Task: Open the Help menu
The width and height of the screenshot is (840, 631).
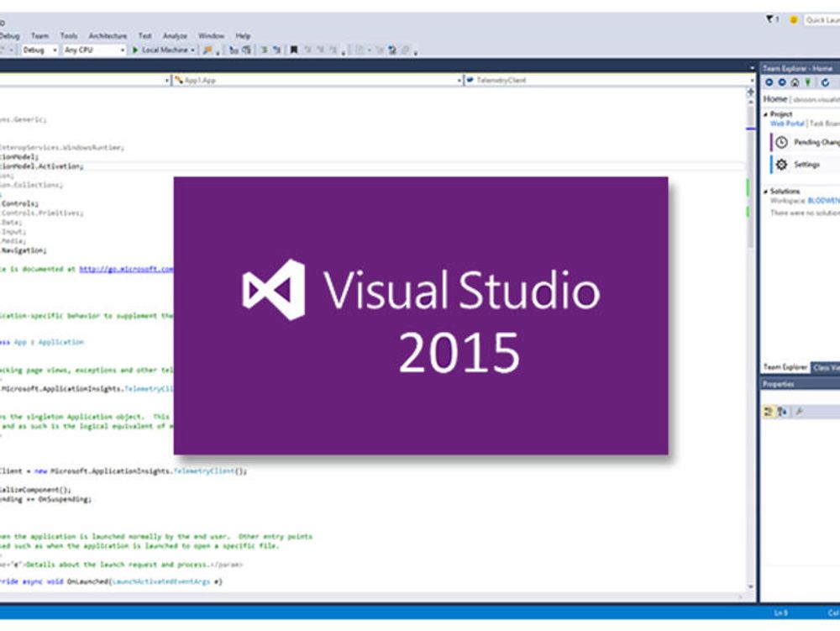Action: (x=243, y=36)
